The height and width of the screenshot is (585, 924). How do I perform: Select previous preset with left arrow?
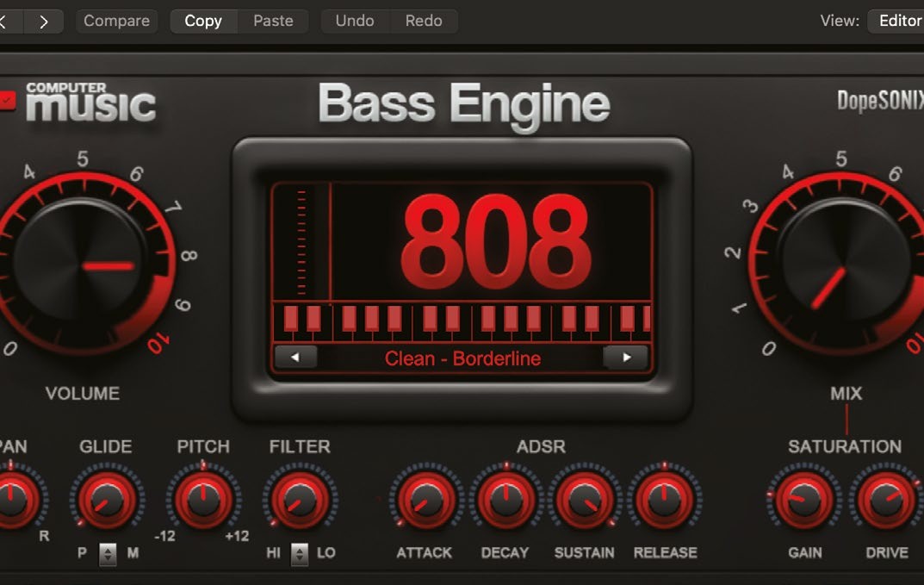295,358
